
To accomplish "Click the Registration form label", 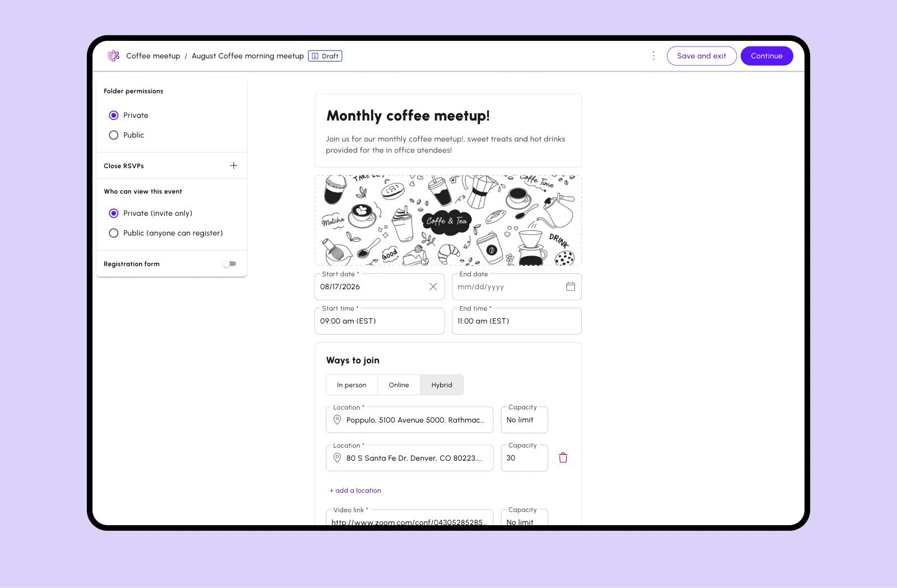I will [132, 264].
